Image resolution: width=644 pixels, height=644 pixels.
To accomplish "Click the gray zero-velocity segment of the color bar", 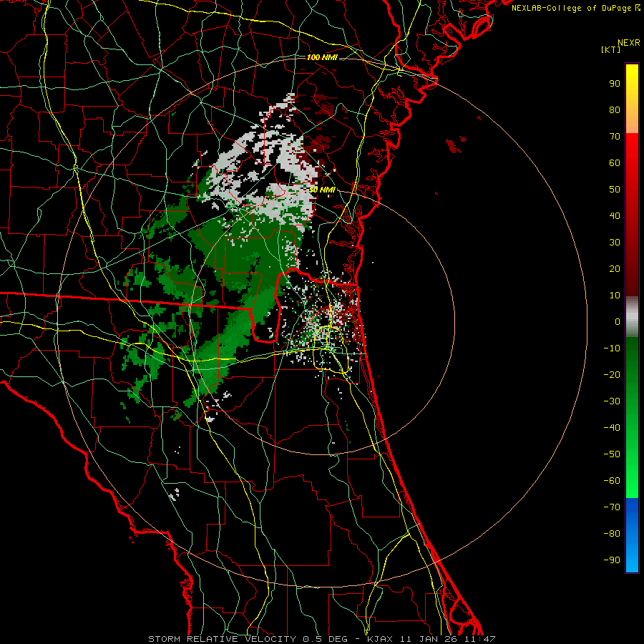I will tap(632, 317).
